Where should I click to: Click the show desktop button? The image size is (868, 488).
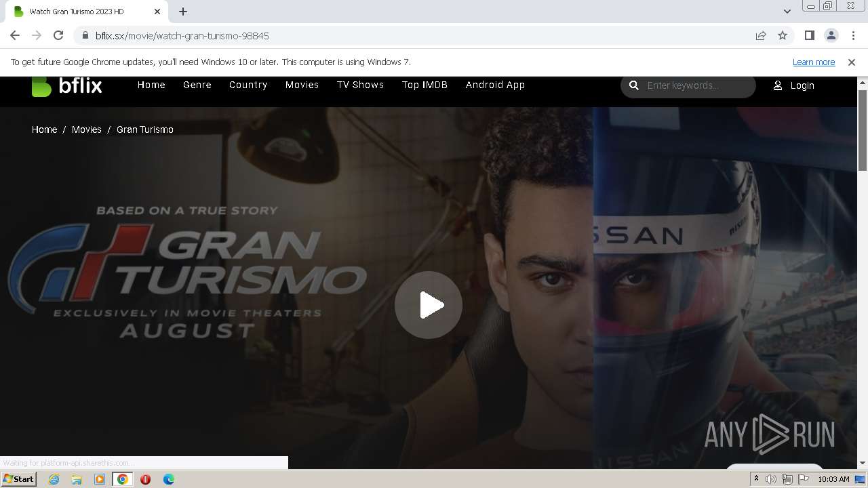coord(861,479)
